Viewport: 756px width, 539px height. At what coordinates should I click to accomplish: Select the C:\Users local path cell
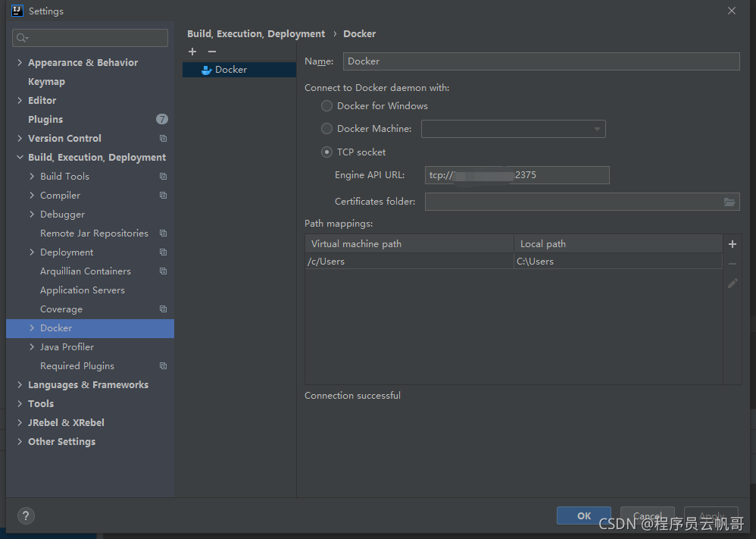[618, 261]
